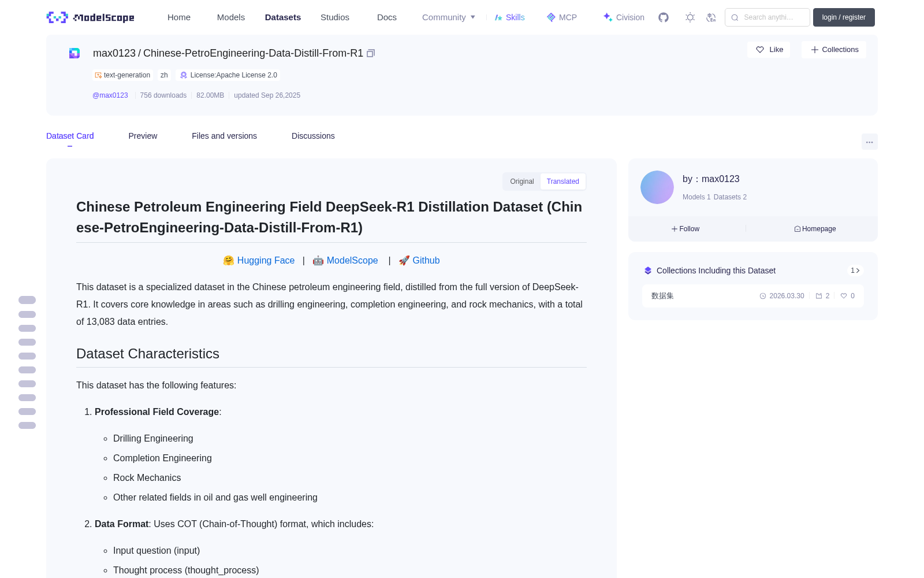Click the login / register button
This screenshot has height=578, width=924.
[x=844, y=17]
